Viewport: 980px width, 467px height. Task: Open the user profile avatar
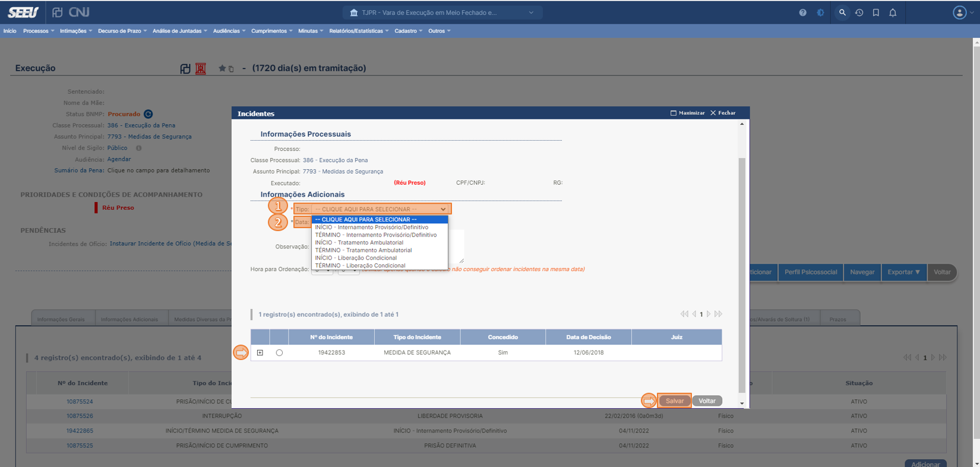pos(959,12)
